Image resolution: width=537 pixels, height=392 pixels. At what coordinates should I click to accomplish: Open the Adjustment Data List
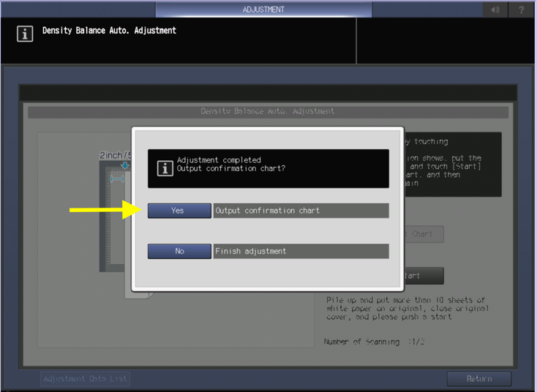pos(86,379)
